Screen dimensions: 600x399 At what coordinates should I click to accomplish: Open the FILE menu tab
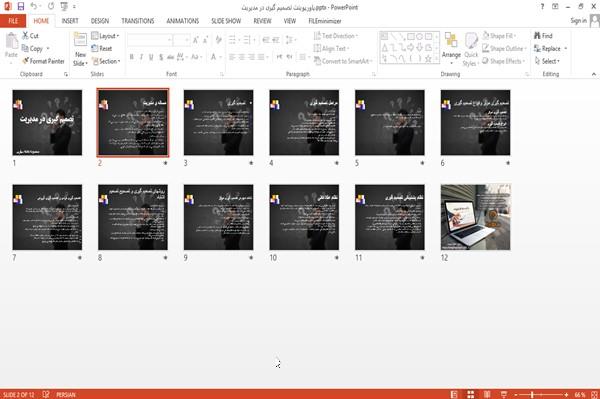tap(13, 21)
